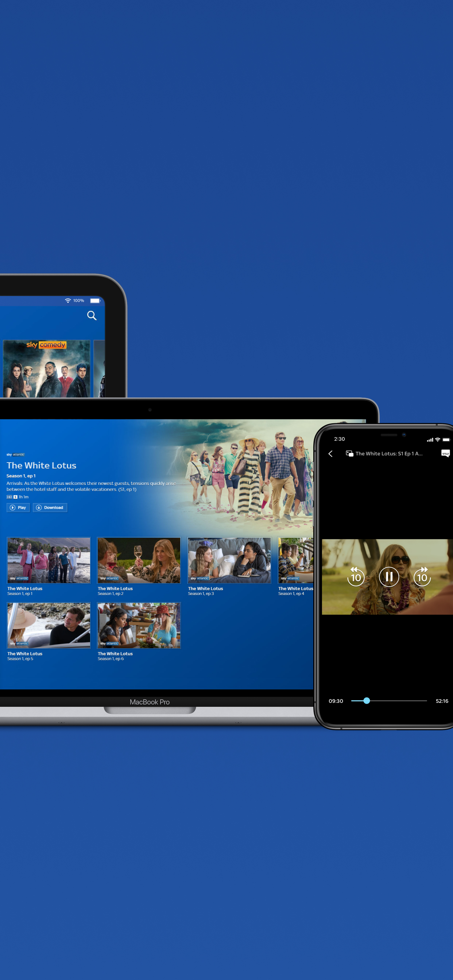Click the 'Season 1, ep 5' caption text
Screen dimensions: 453x980
[x=20, y=658]
